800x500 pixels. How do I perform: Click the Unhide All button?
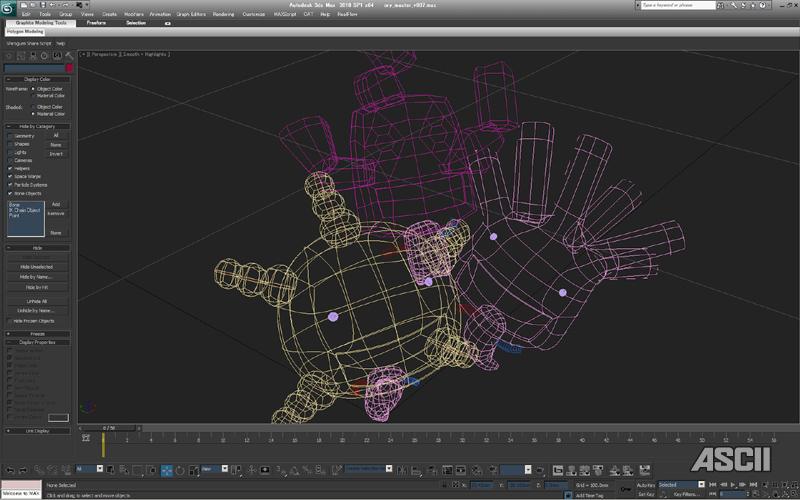[x=37, y=300]
